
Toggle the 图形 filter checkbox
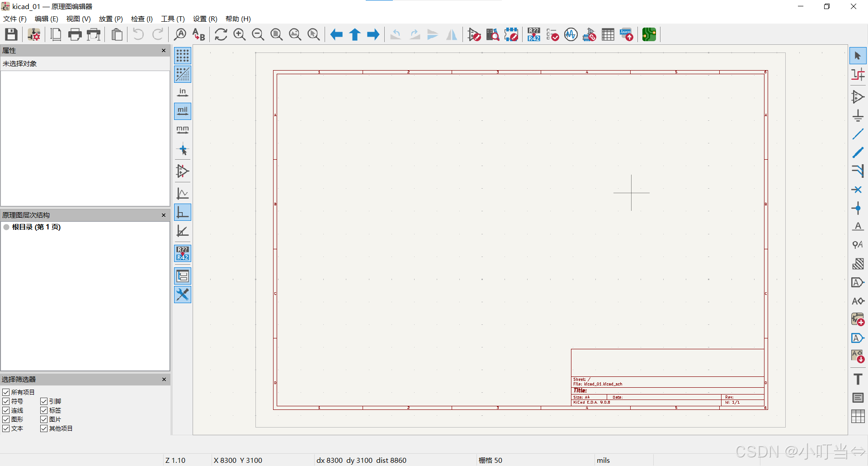(6, 419)
